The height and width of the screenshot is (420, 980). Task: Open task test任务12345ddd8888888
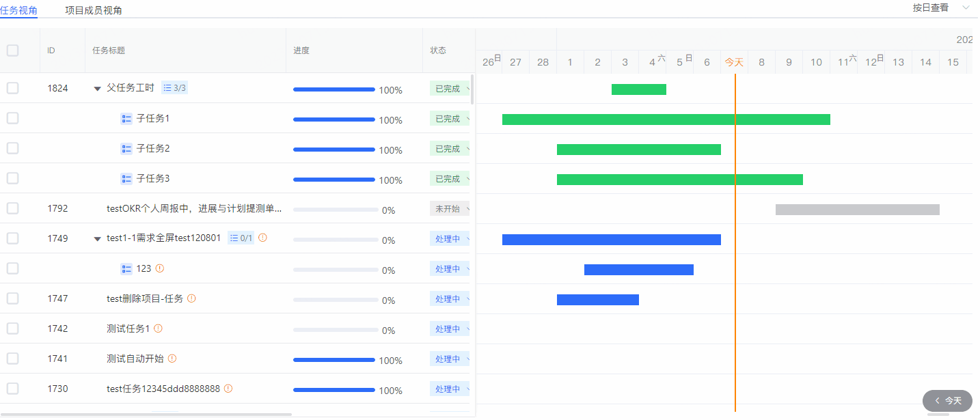(x=163, y=389)
